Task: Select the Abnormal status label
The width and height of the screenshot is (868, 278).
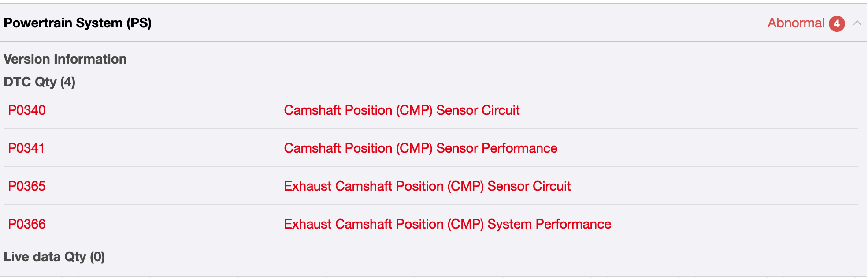Action: (796, 23)
